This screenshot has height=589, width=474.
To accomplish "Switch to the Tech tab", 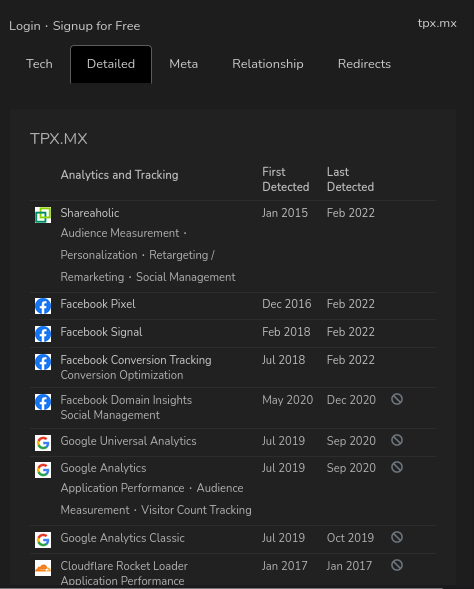I will click(x=39, y=64).
